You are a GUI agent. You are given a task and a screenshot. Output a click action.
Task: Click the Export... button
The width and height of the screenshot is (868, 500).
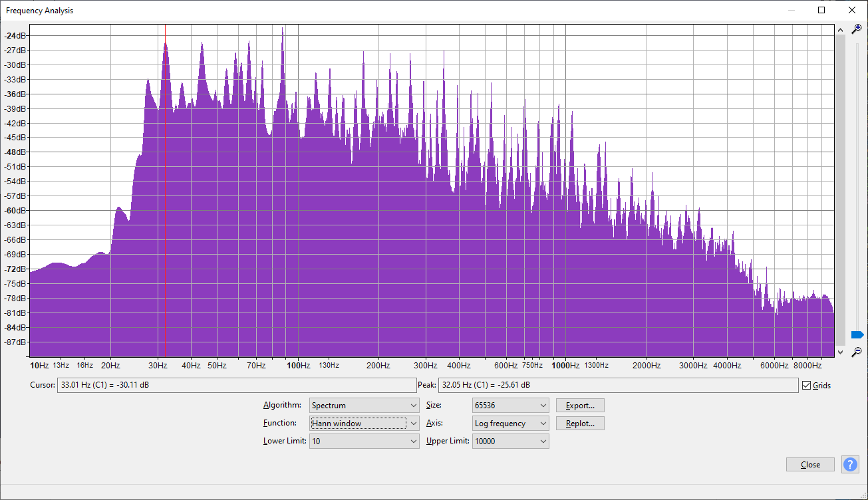click(580, 406)
